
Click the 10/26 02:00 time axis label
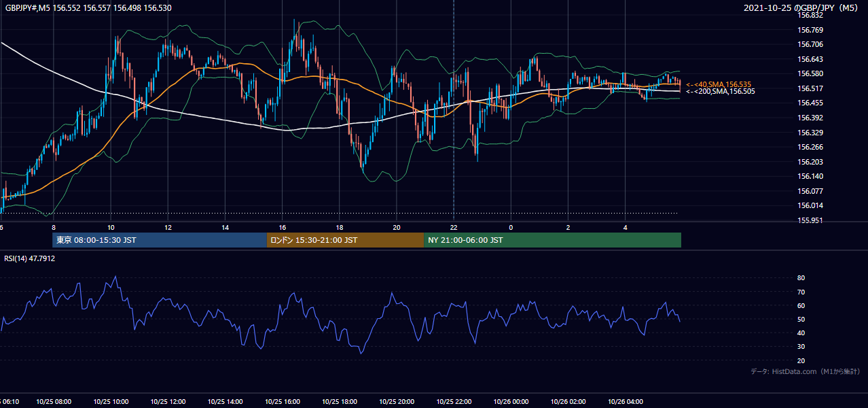[x=568, y=402]
